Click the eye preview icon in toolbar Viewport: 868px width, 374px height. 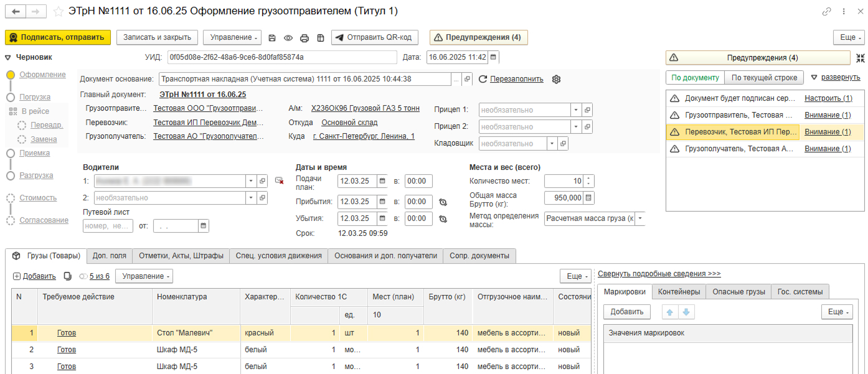tap(288, 38)
